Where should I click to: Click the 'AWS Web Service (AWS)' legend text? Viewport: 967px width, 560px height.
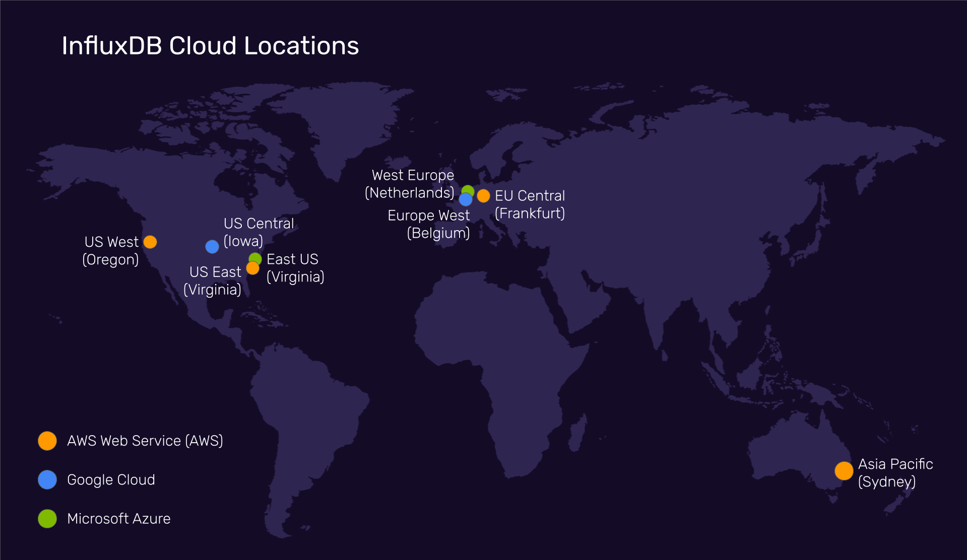(145, 441)
